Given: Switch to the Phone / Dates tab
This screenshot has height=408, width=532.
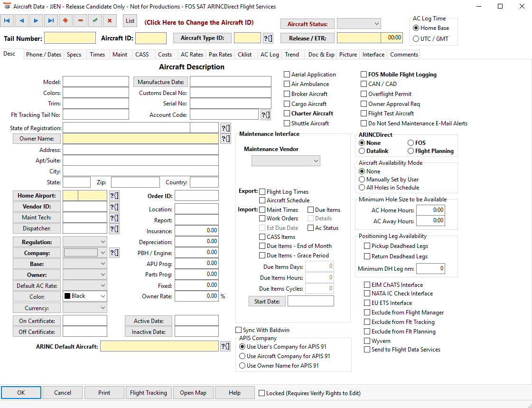Looking at the screenshot, I should click(x=44, y=55).
